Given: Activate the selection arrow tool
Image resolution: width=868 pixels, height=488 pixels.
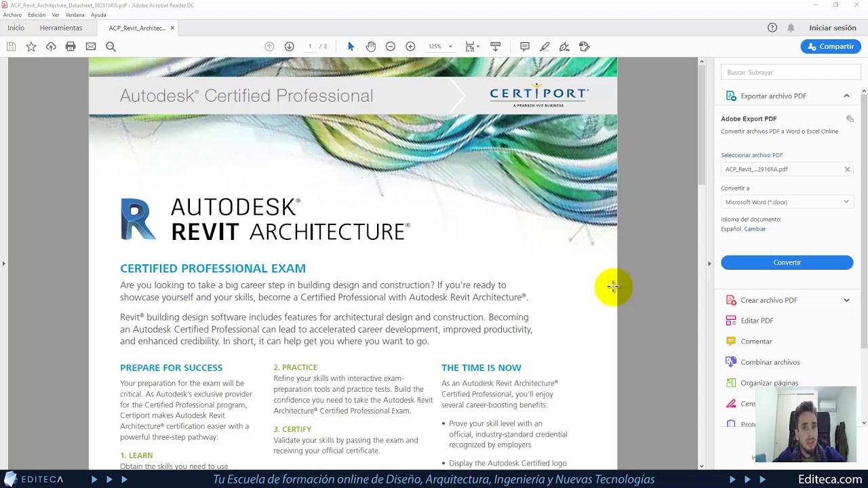Looking at the screenshot, I should (351, 47).
